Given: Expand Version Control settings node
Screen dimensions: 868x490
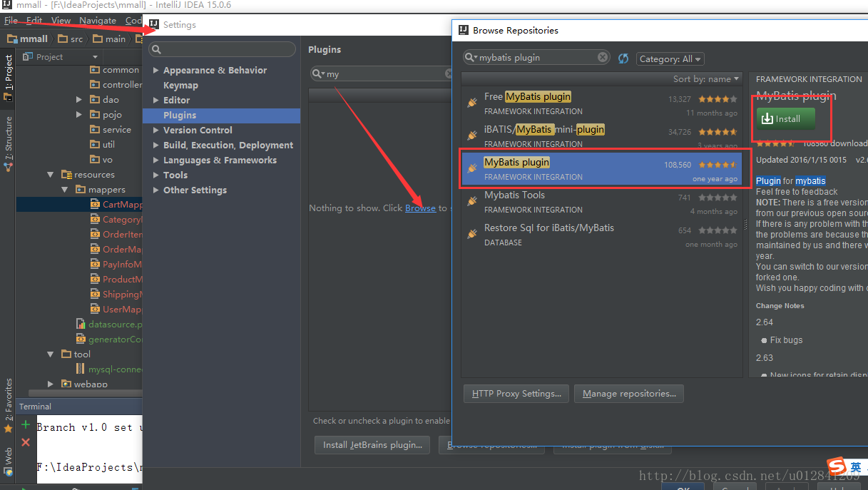Looking at the screenshot, I should (x=156, y=131).
